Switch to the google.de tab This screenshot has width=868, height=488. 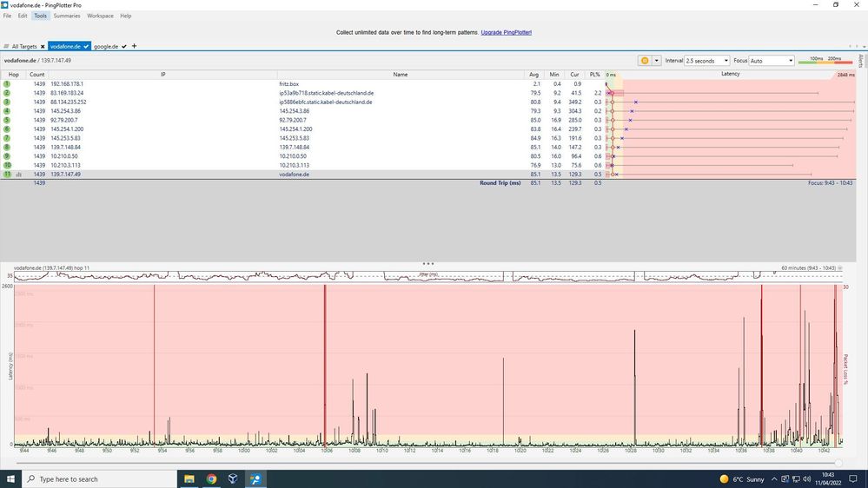pos(106,47)
